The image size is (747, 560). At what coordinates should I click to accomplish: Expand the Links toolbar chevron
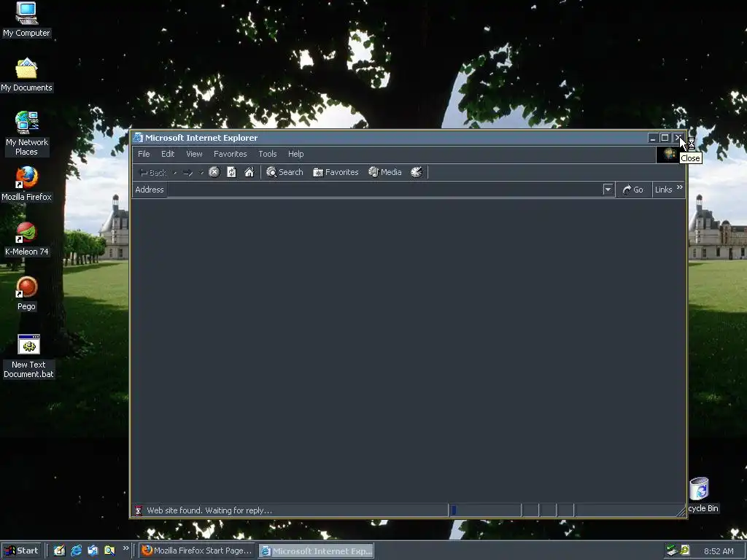(x=680, y=187)
